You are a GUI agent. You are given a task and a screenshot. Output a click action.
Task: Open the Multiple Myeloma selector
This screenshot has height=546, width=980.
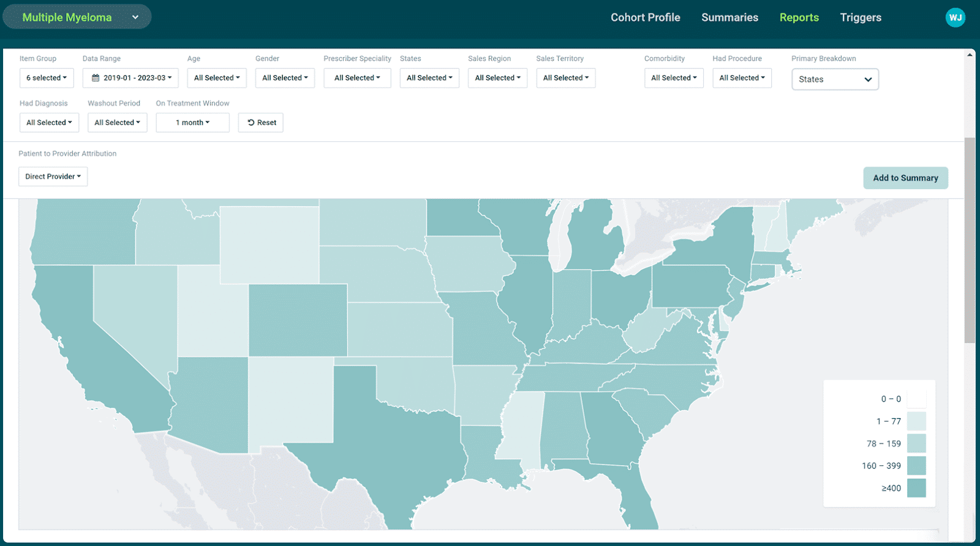tap(77, 17)
